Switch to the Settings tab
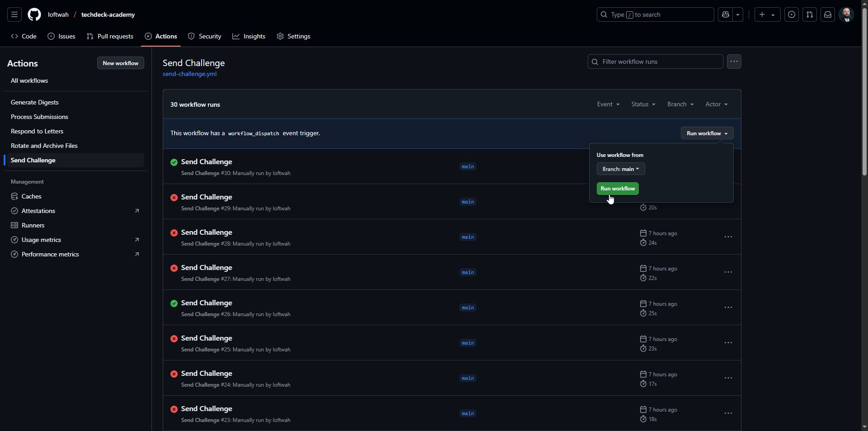Viewport: 868px width, 431px height. tap(294, 36)
